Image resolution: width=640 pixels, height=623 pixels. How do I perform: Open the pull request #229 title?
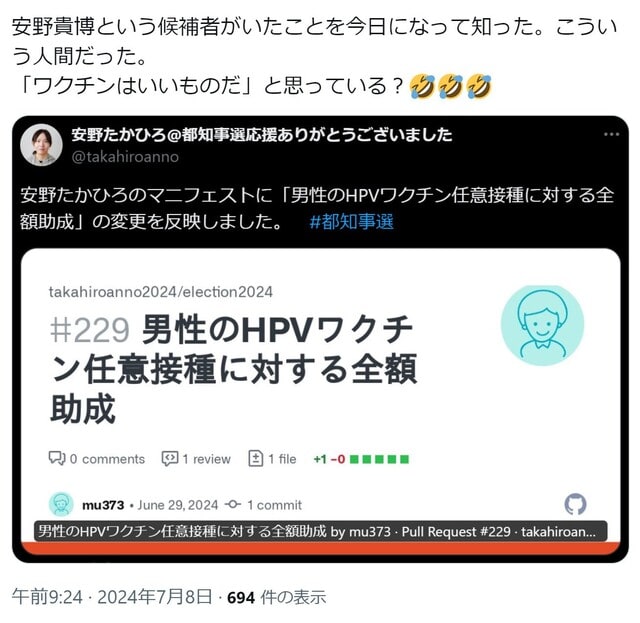coord(233,369)
